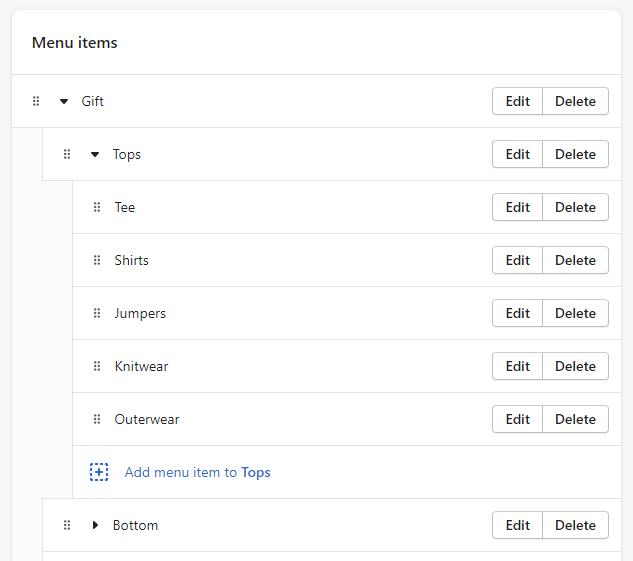Click the drag handle for Jumpers
This screenshot has width=633, height=561.
pyautogui.click(x=97, y=313)
